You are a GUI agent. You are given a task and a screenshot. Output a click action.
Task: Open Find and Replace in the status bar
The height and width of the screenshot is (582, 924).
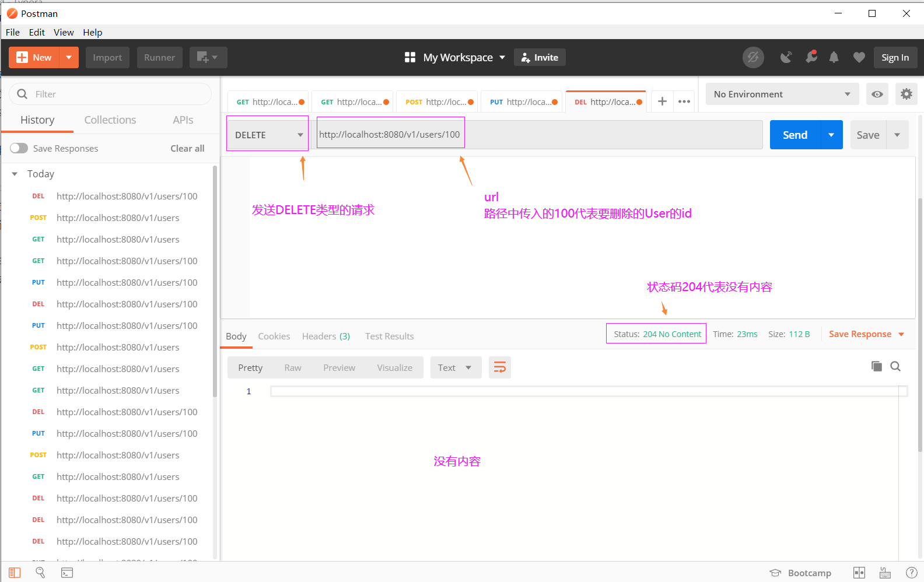pyautogui.click(x=40, y=573)
